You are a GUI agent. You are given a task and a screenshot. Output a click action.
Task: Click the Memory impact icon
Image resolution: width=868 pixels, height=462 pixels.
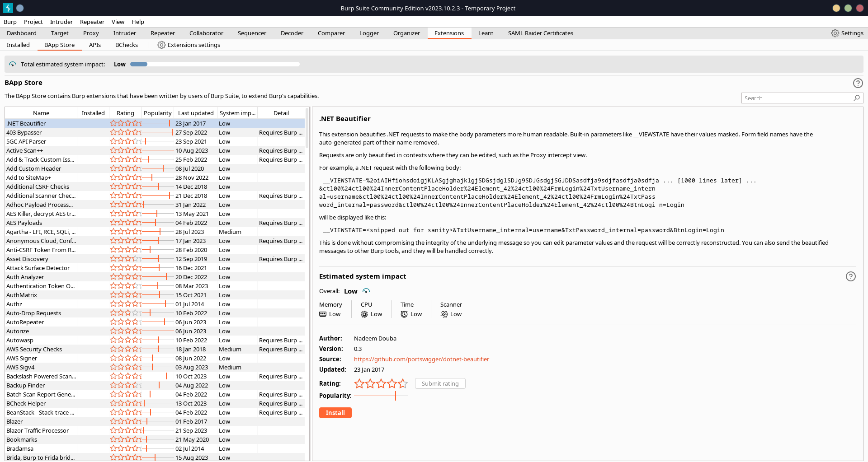pyautogui.click(x=323, y=314)
